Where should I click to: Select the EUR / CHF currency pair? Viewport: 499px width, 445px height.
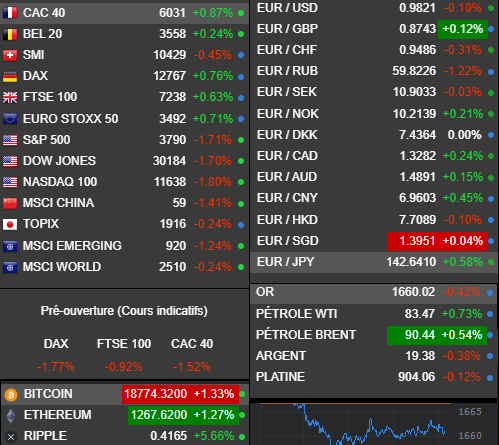[374, 50]
